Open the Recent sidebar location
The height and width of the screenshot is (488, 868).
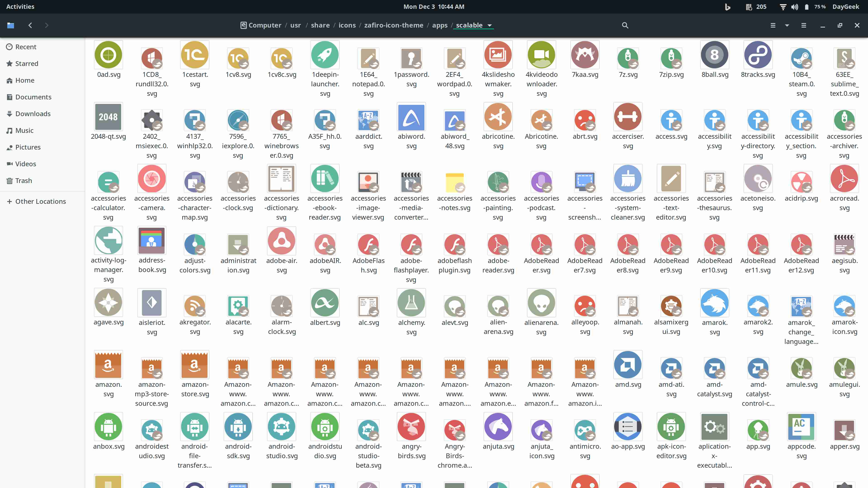(42, 47)
